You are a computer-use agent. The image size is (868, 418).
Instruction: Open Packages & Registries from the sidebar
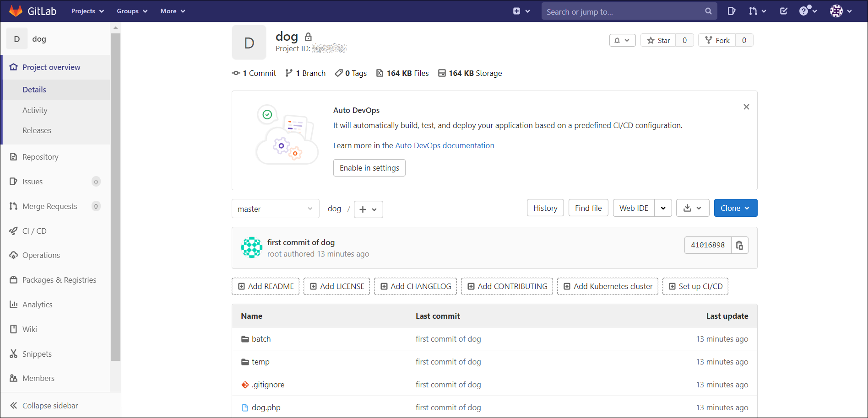(x=14, y=279)
